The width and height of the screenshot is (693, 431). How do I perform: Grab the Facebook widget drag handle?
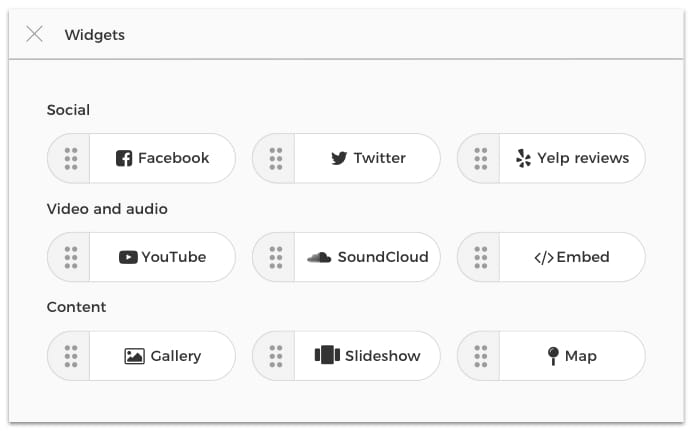pyautogui.click(x=70, y=158)
